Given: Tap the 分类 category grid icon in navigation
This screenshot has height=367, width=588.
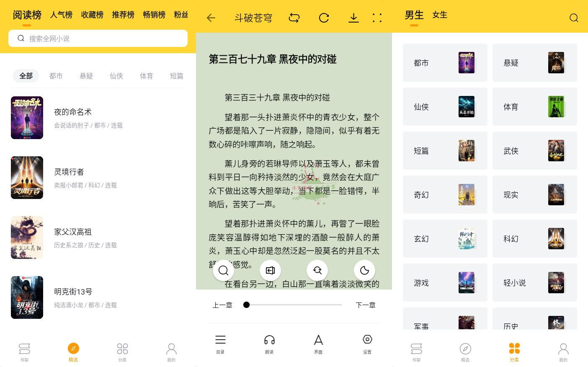Looking at the screenshot, I should point(122,351).
